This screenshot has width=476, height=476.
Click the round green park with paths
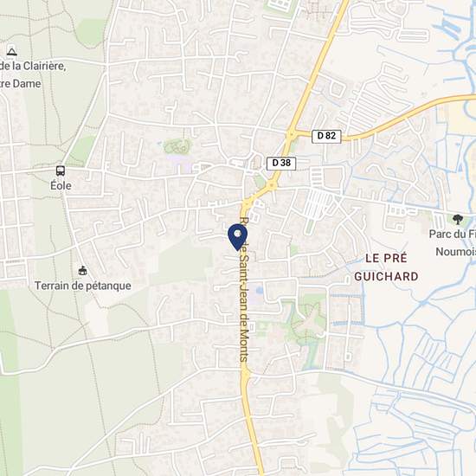177,146
